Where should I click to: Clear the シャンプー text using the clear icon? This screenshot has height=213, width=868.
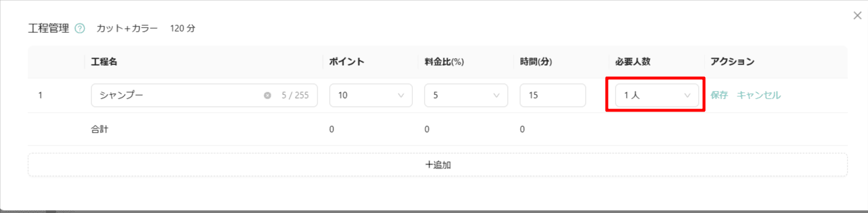point(268,95)
